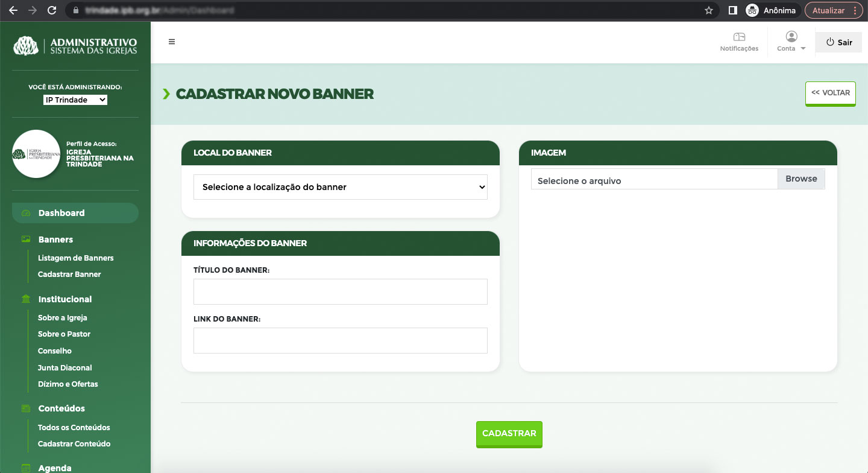Screen dimensions: 868x473
Task: Select Sobre o Pastor in sidebar
Action: [x=64, y=334]
